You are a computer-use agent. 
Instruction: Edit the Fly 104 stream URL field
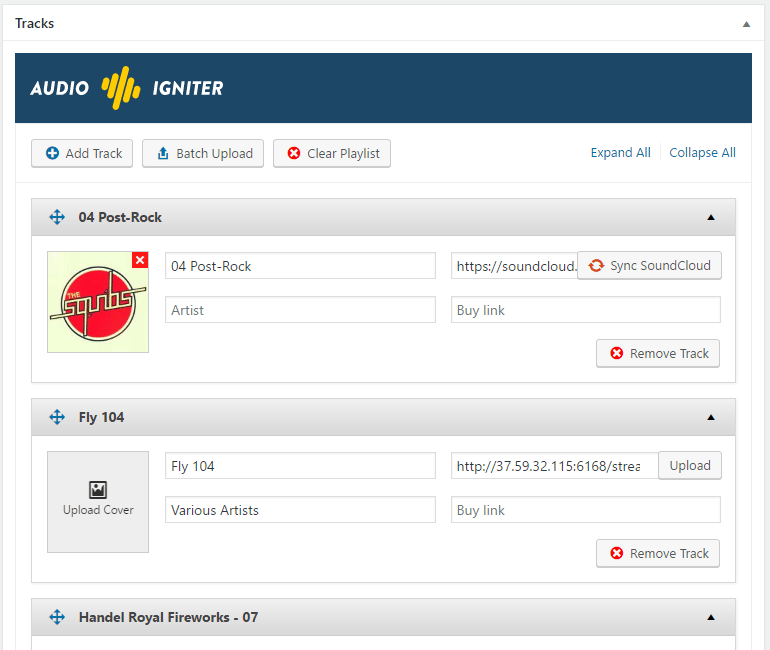[555, 465]
